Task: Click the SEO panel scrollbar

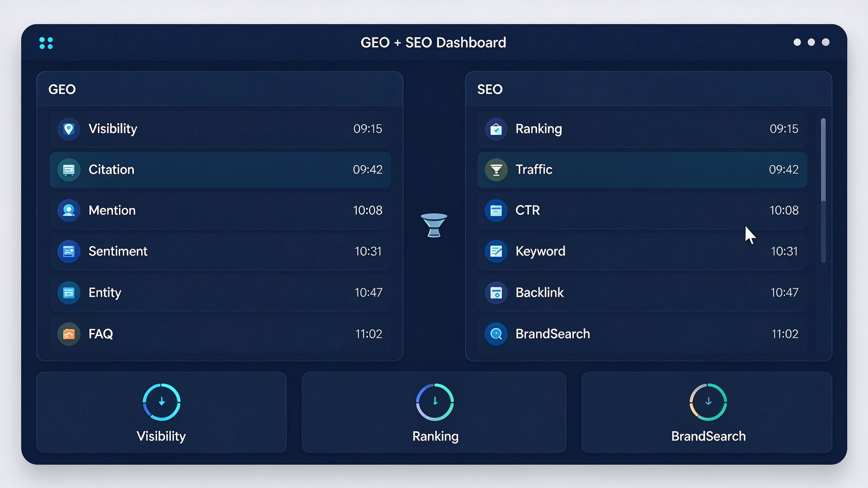Action: click(823, 190)
